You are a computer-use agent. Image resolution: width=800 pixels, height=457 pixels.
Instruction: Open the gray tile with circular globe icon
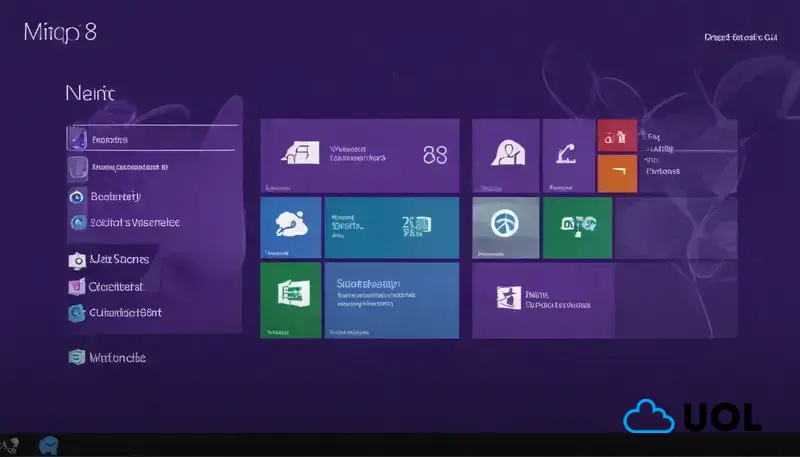tap(506, 227)
